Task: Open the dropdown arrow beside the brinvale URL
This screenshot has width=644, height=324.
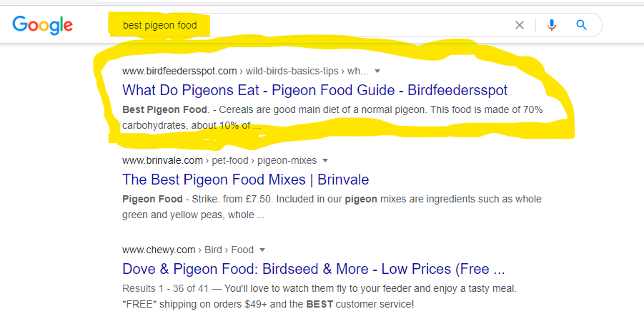Action: pos(325,160)
